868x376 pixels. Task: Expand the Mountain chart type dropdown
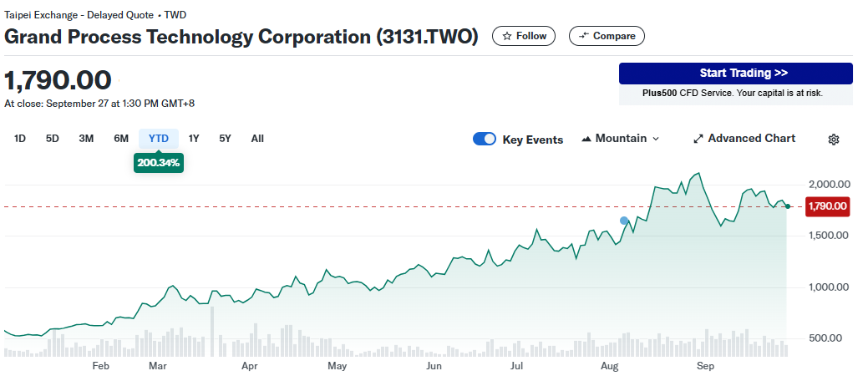click(x=620, y=139)
